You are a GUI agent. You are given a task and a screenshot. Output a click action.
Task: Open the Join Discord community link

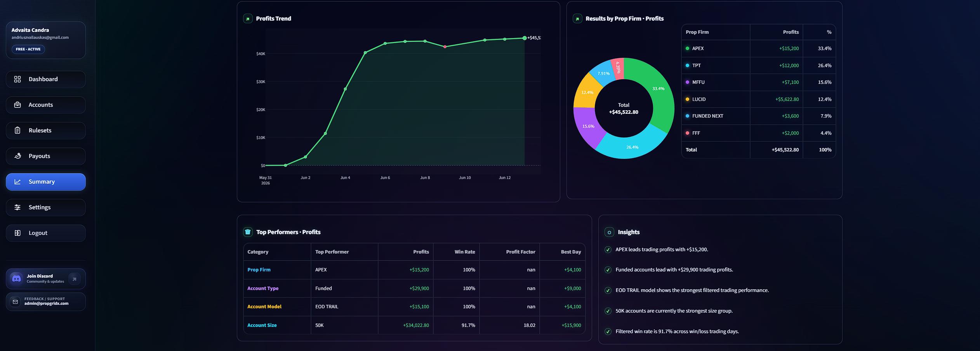[x=46, y=279]
